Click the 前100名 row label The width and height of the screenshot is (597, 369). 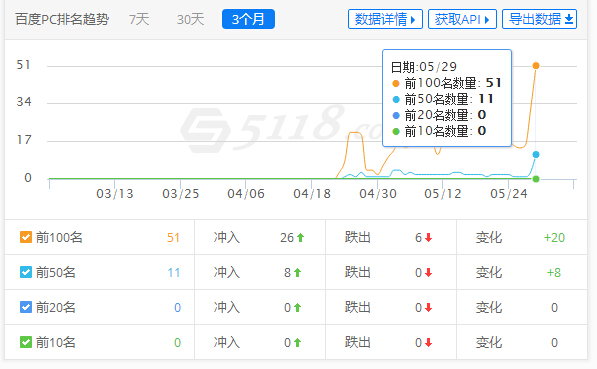coord(59,238)
